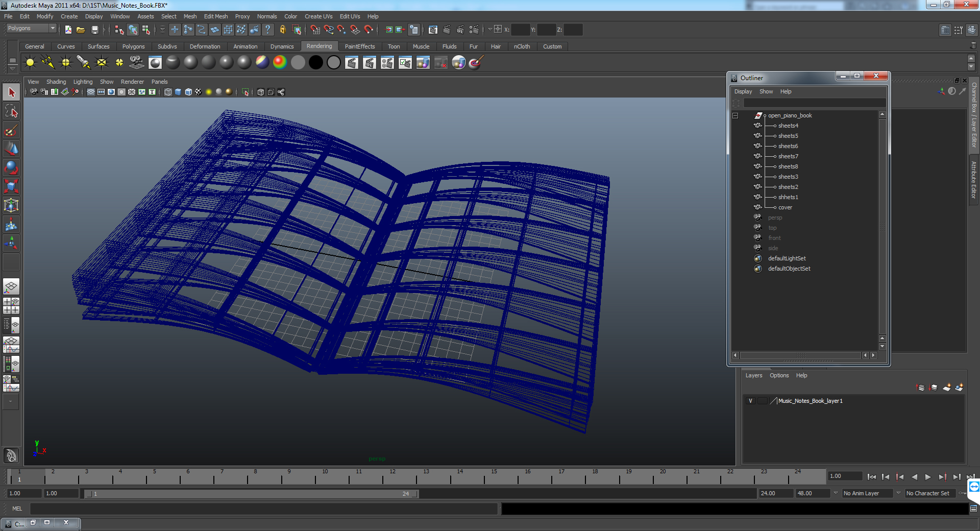Screen dimensions: 980x531
Task: Open the Outliner Display menu
Action: [x=743, y=91]
